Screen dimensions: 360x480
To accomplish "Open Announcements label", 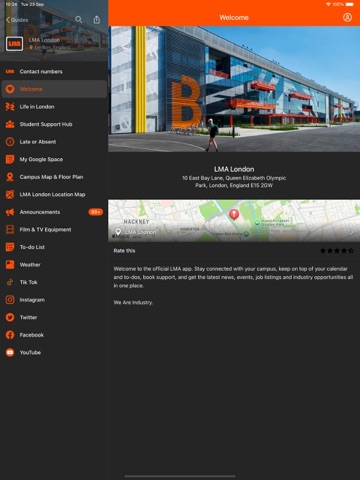I will coord(40,212).
